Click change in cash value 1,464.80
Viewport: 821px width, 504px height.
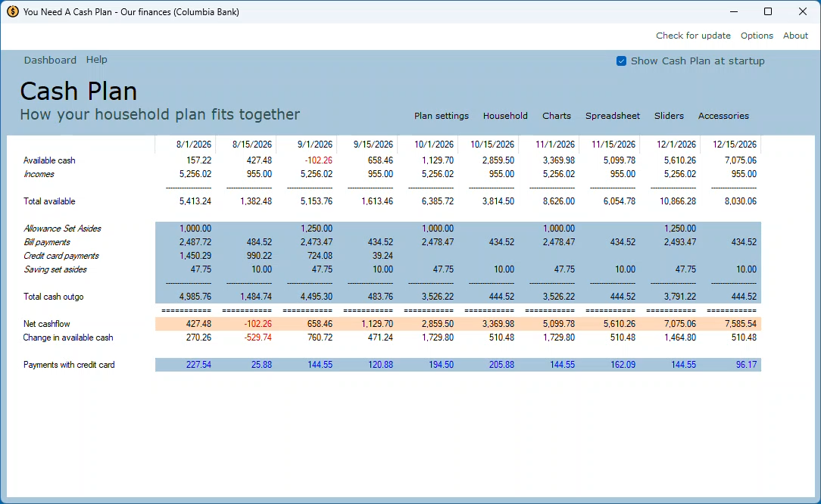pyautogui.click(x=680, y=338)
